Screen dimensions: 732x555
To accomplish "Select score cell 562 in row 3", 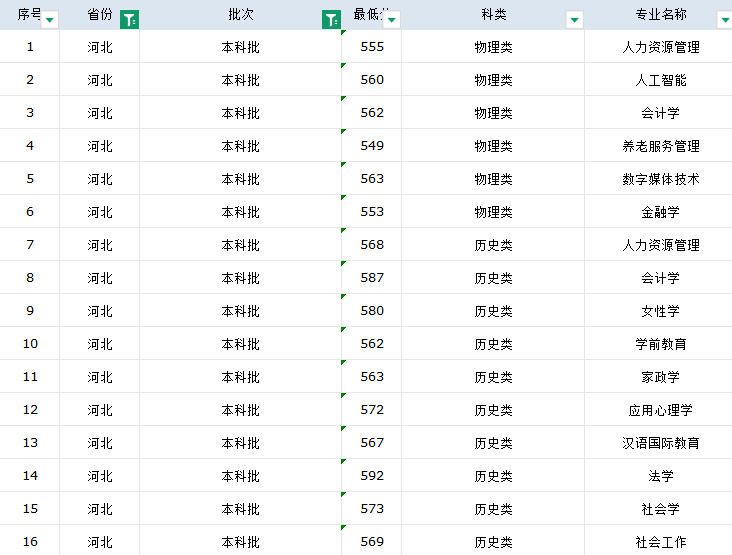I will point(372,113).
